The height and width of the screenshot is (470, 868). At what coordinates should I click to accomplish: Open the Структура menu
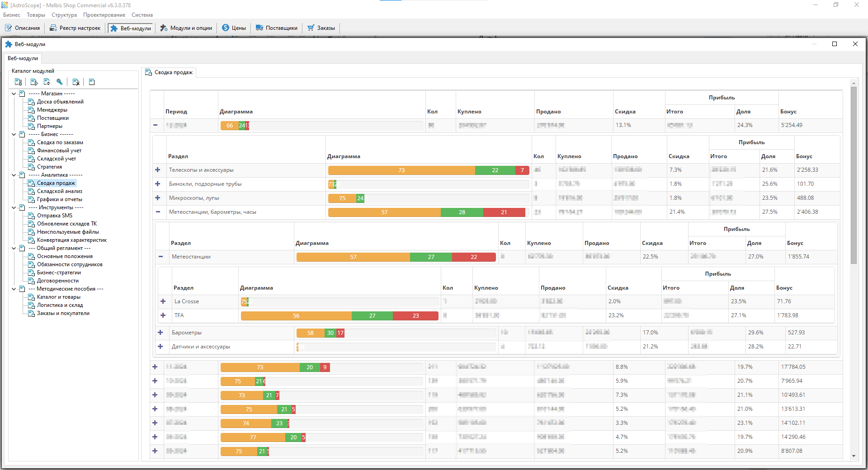(x=64, y=15)
